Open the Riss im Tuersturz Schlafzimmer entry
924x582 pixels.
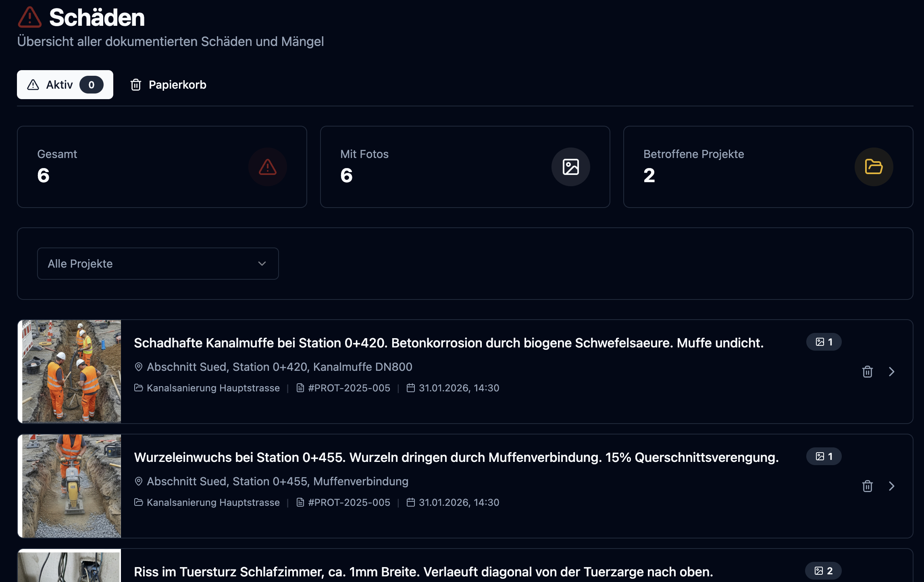click(423, 572)
